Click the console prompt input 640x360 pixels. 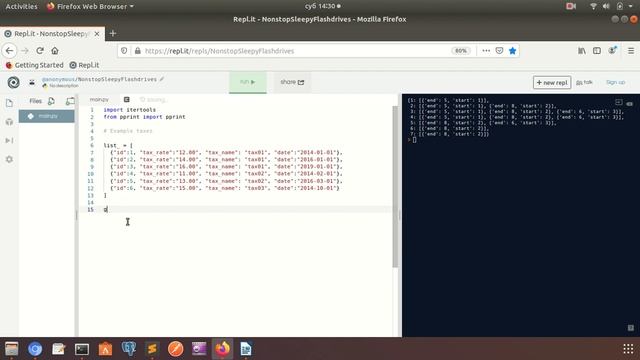tap(415, 140)
